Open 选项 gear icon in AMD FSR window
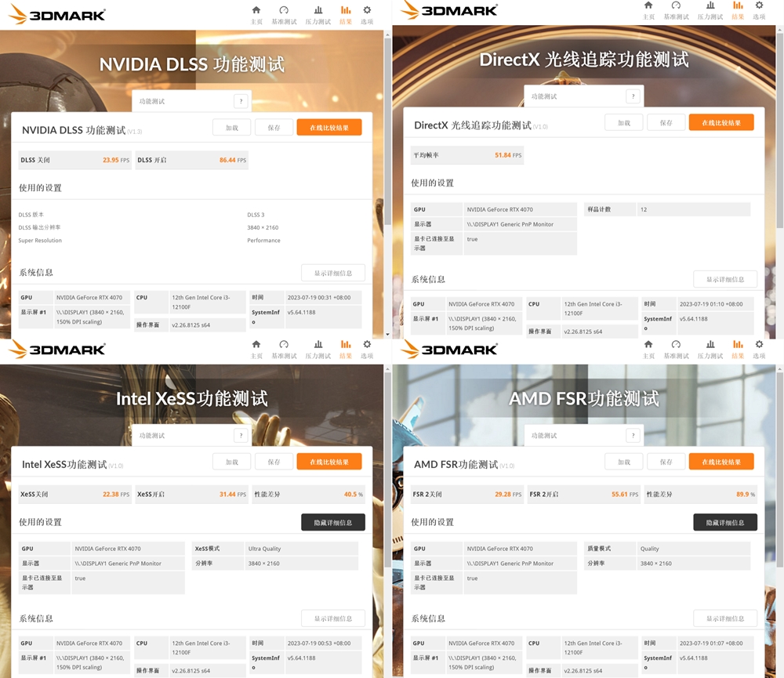The image size is (784, 678). pos(759,344)
